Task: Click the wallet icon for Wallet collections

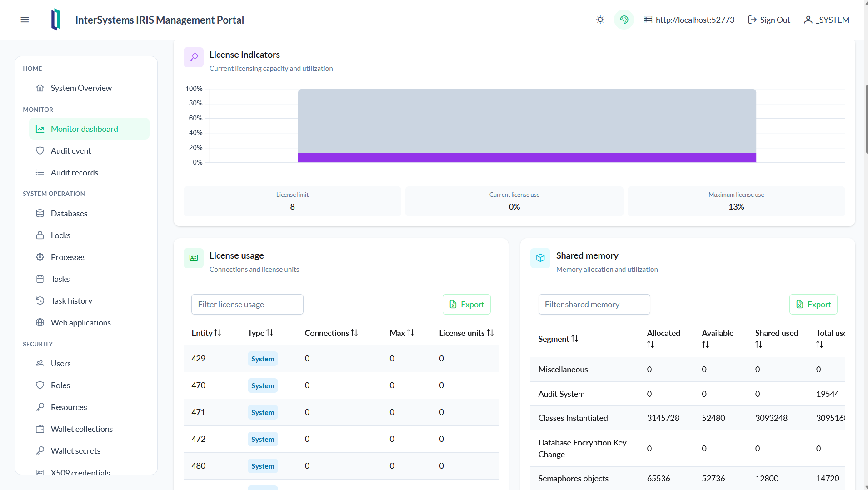Action: tap(40, 429)
